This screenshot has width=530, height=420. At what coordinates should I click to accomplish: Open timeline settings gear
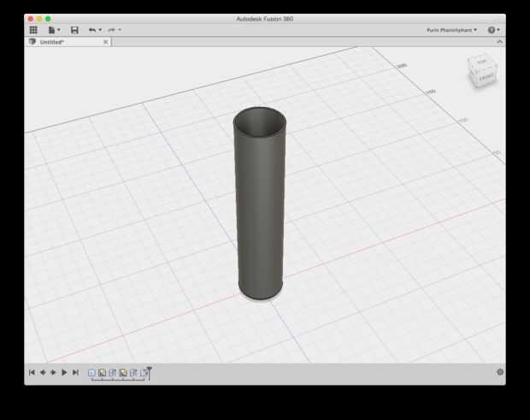(x=500, y=372)
